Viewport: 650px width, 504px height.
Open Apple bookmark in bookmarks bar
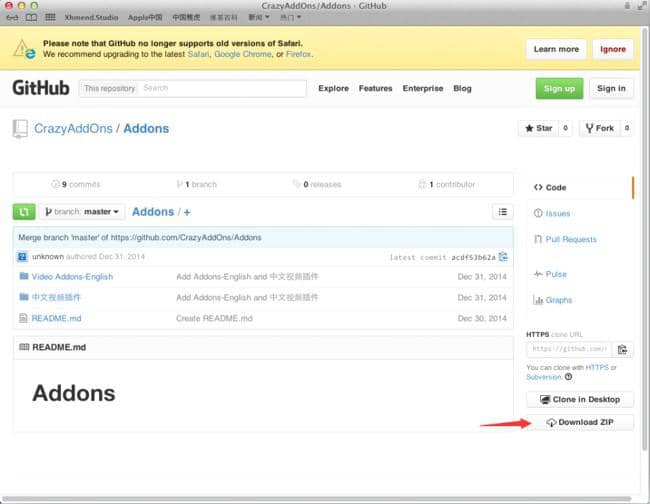pos(145,17)
